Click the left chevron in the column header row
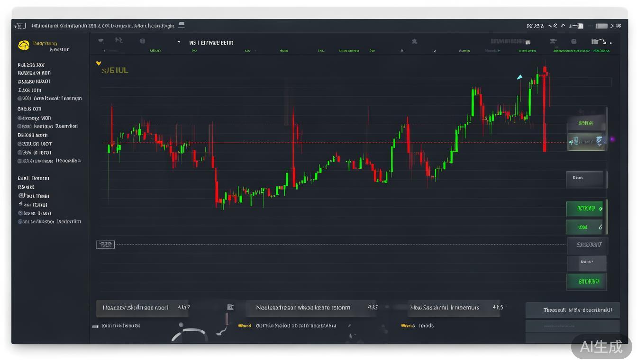This screenshot has height=364, width=637. tap(435, 51)
